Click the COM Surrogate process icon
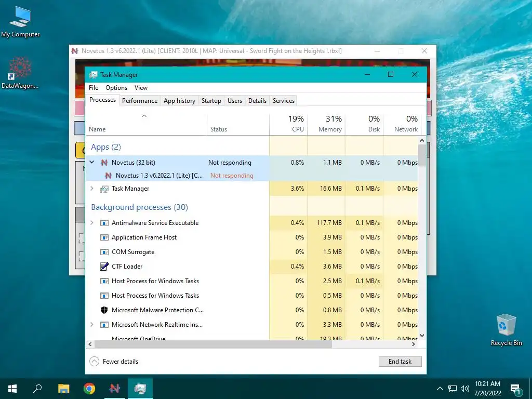 coord(104,252)
